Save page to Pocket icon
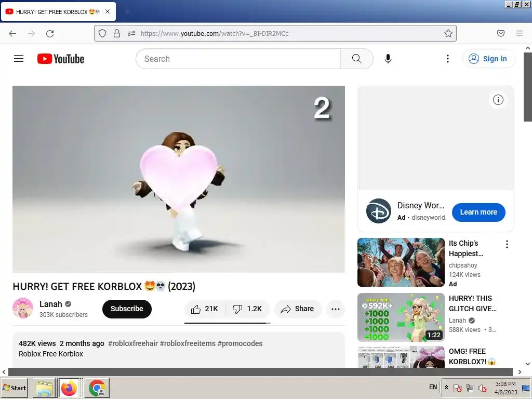This screenshot has width=532, height=399. click(500, 33)
